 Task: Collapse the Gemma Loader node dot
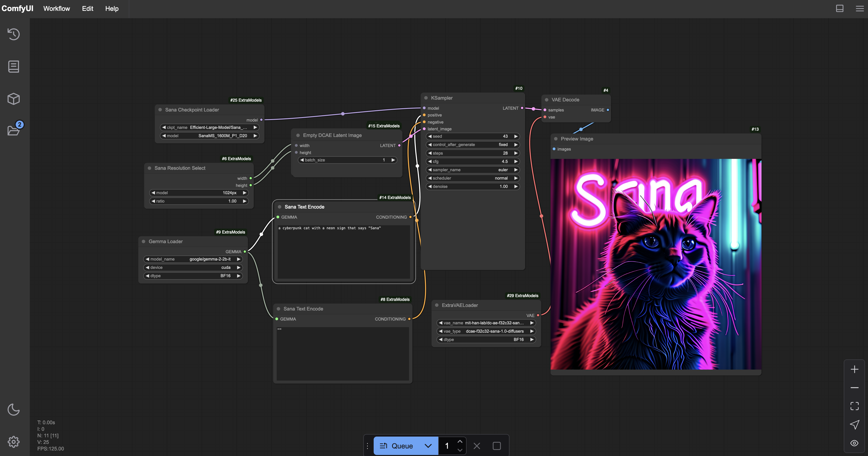click(144, 241)
